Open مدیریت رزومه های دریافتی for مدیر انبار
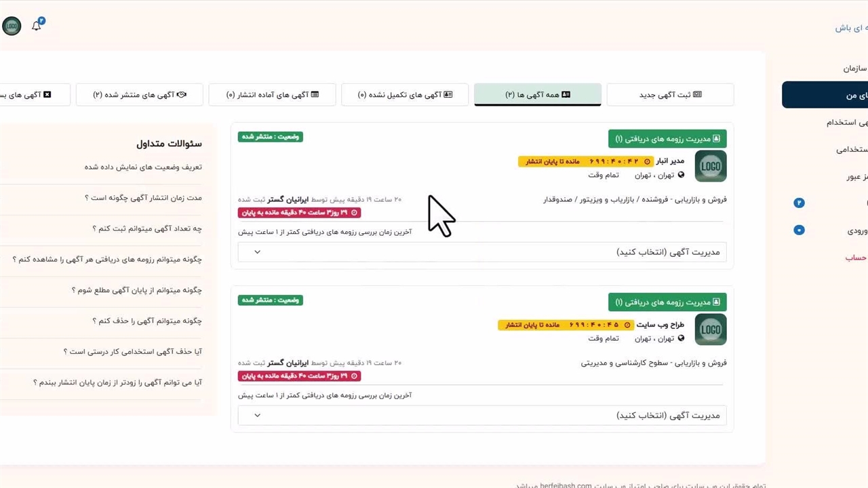The image size is (868, 488). pyautogui.click(x=667, y=139)
